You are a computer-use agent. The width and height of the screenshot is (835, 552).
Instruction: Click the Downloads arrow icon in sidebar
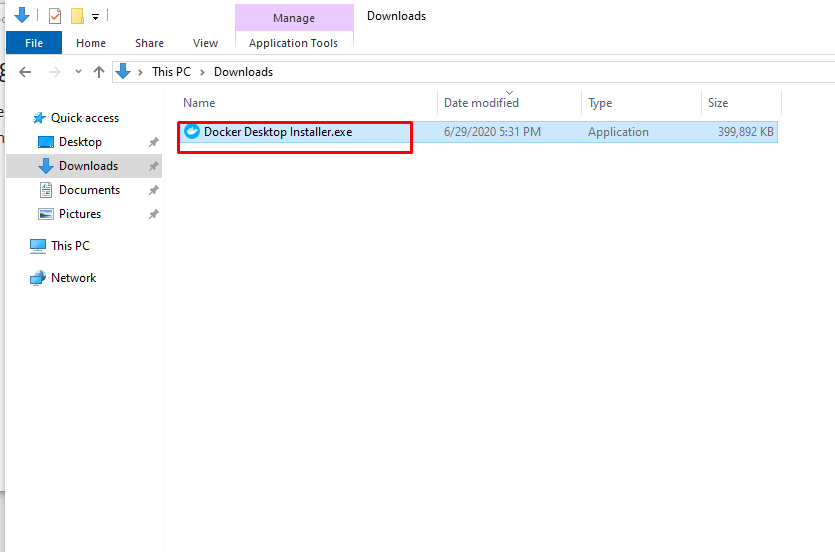click(46, 166)
